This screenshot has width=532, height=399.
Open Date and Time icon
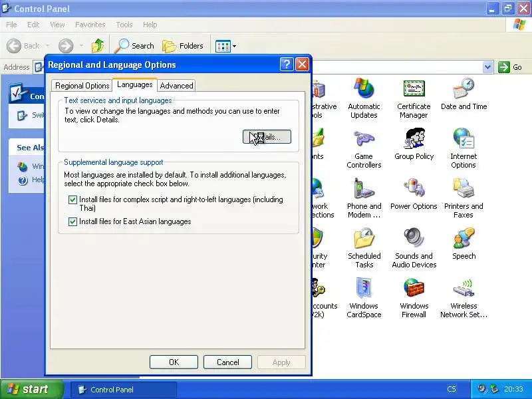tap(464, 94)
